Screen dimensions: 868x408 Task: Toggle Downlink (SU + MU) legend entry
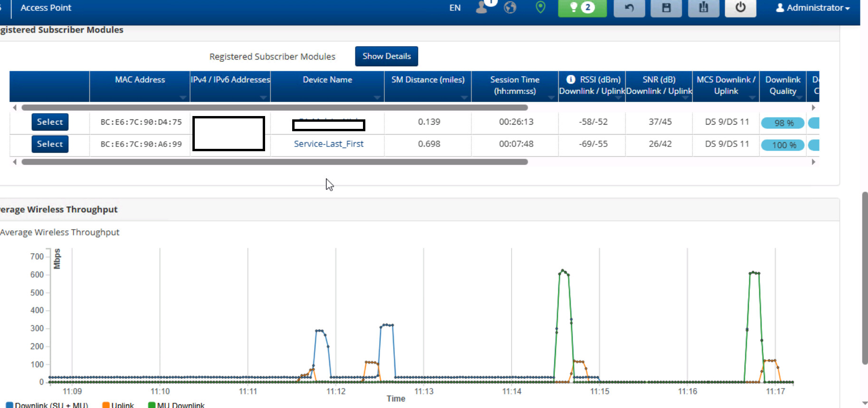(47, 405)
